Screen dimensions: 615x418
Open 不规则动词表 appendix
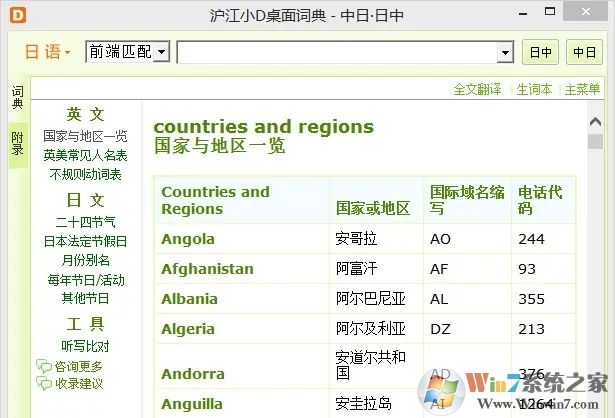tap(86, 174)
